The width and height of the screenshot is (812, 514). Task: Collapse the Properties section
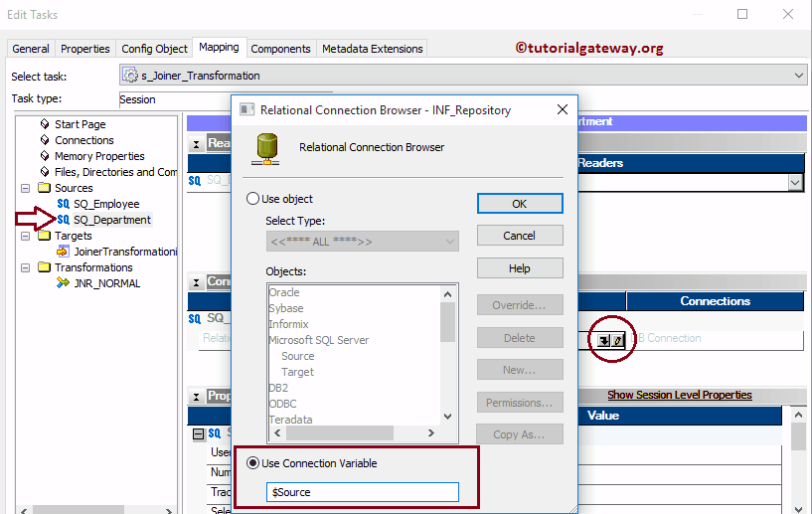196,397
